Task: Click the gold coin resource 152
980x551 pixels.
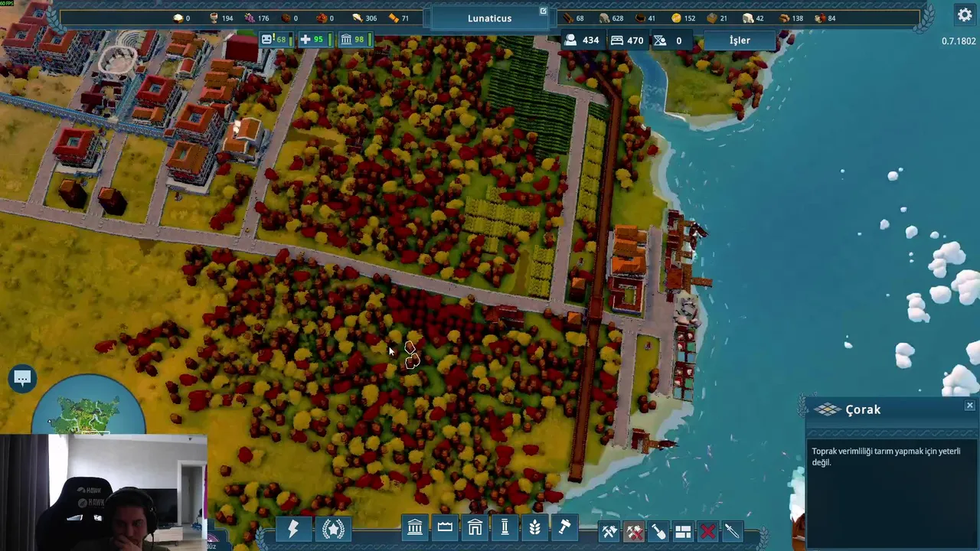Action: (x=683, y=18)
